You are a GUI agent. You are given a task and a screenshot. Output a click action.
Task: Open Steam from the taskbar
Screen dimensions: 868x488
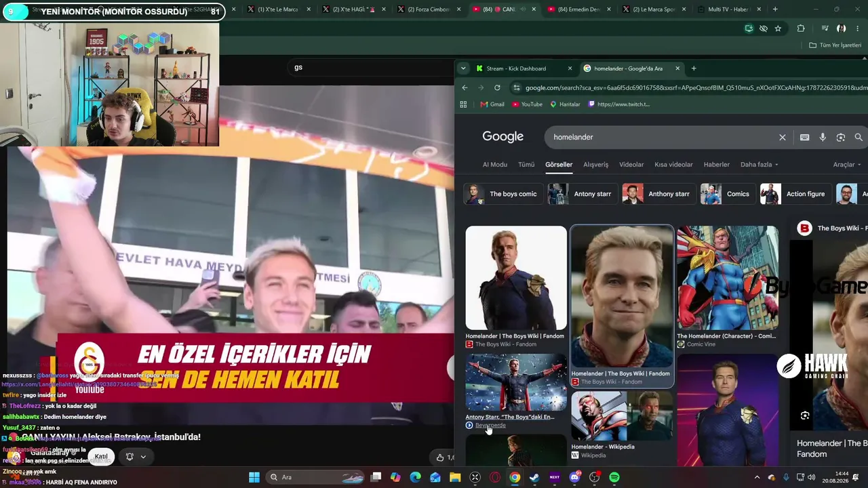click(534, 477)
